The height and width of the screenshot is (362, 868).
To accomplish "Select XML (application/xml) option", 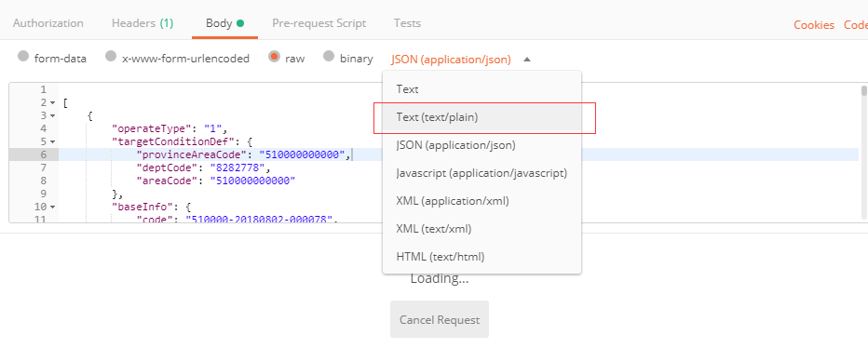I will click(x=481, y=200).
